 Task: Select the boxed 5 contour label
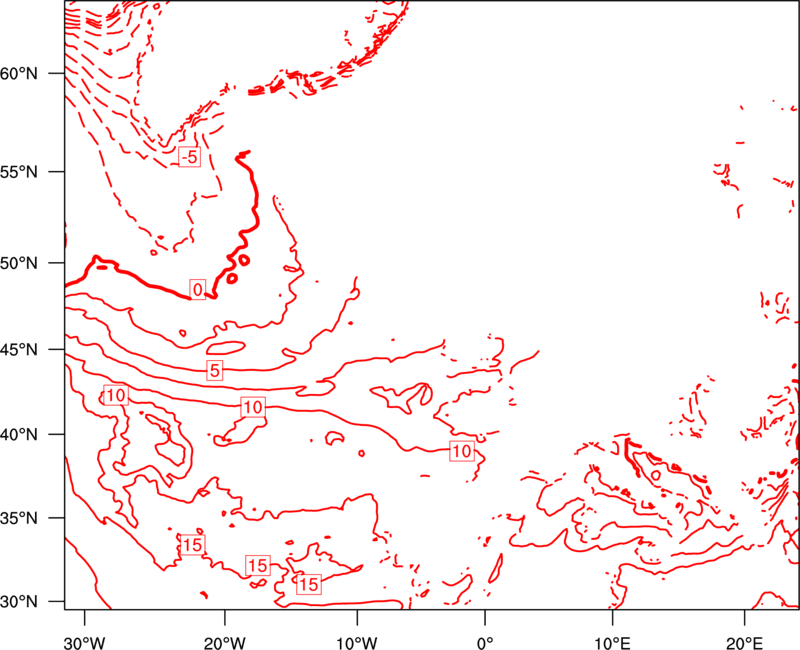point(214,370)
